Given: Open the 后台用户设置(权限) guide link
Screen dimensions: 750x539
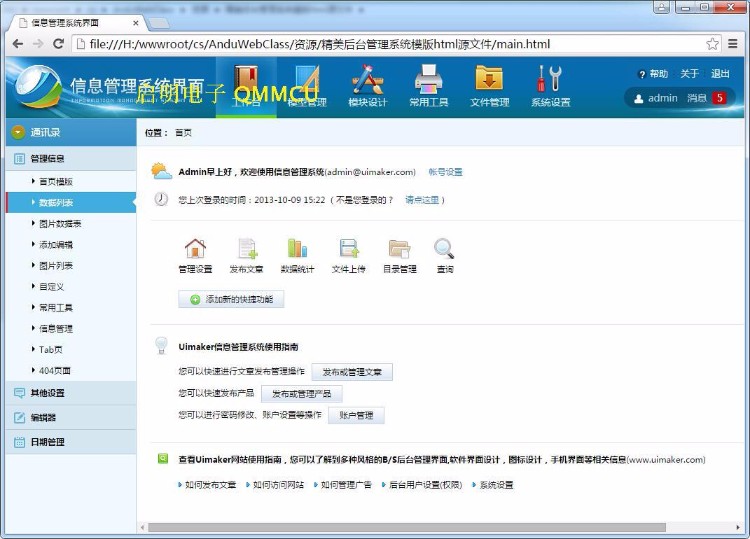Looking at the screenshot, I should point(425,484).
